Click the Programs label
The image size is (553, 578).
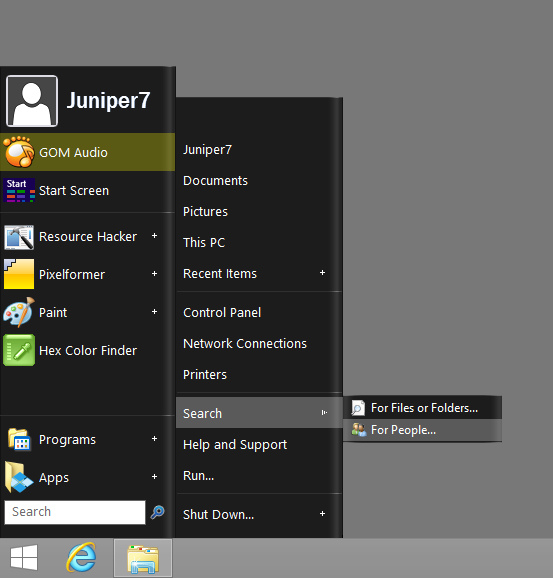pos(67,439)
